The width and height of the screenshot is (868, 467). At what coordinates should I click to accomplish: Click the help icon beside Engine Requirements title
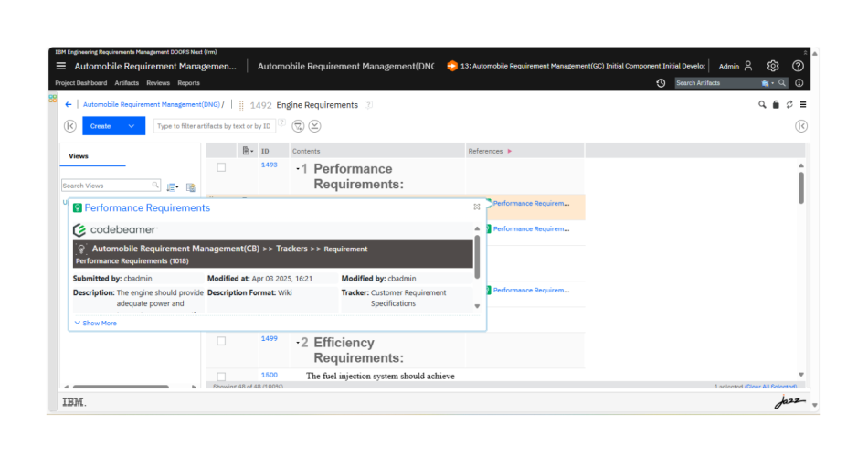click(369, 105)
